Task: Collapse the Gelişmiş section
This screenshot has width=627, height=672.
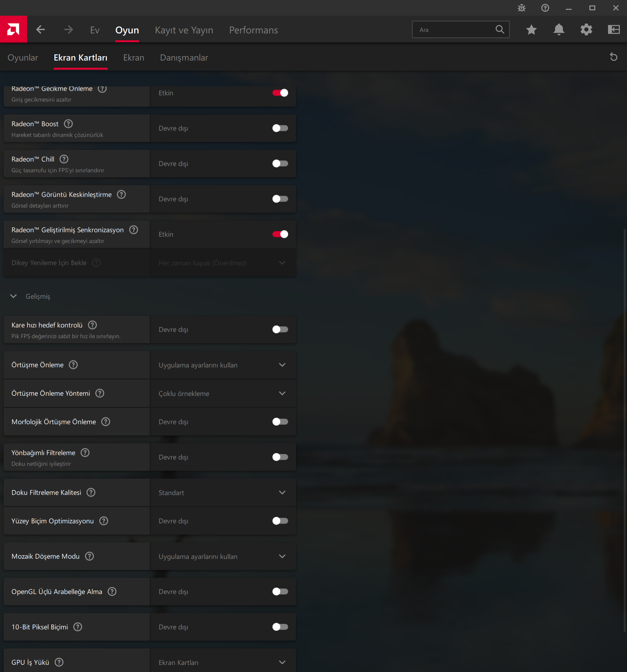Action: point(13,296)
